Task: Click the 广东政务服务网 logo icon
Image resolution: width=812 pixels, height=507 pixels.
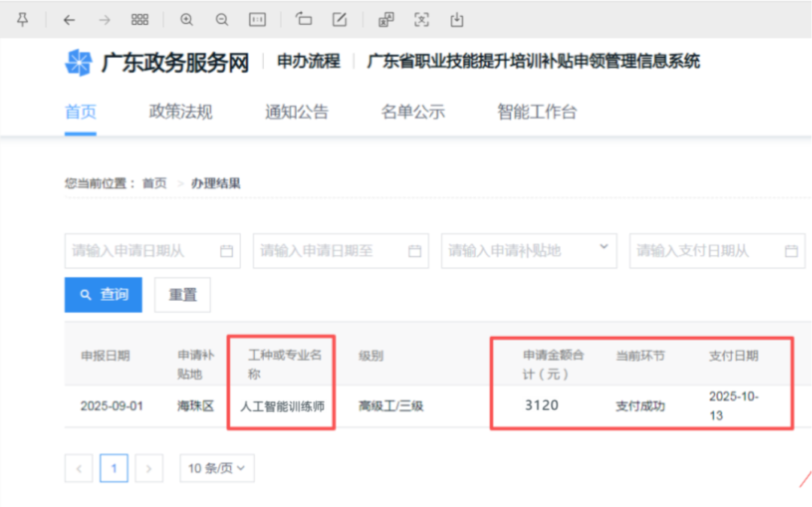Action: tap(74, 61)
